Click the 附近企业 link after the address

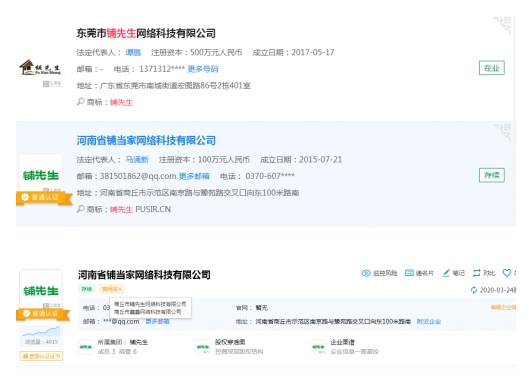[x=428, y=321]
